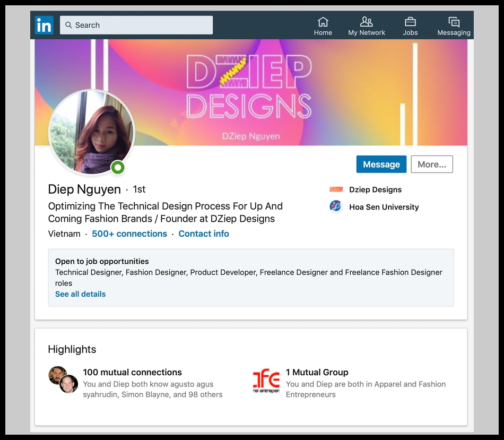Open Diep Nguyen's profile photo
This screenshot has height=440, width=504.
pos(92,133)
